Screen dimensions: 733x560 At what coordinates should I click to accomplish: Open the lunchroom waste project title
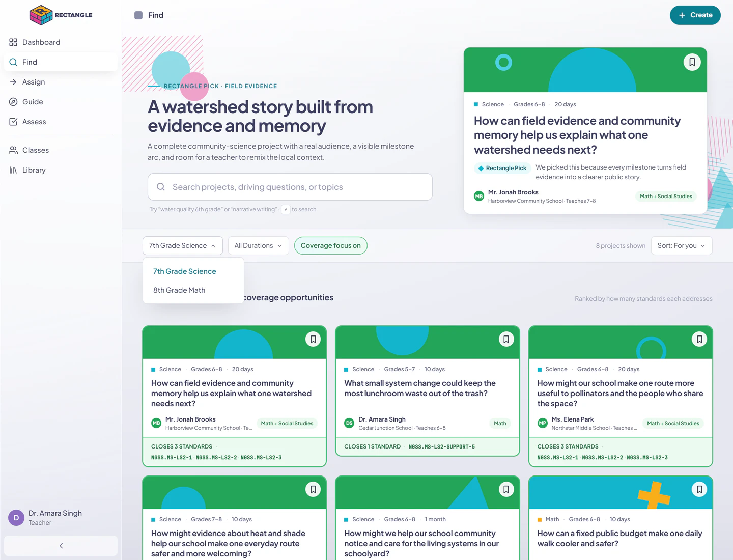420,388
